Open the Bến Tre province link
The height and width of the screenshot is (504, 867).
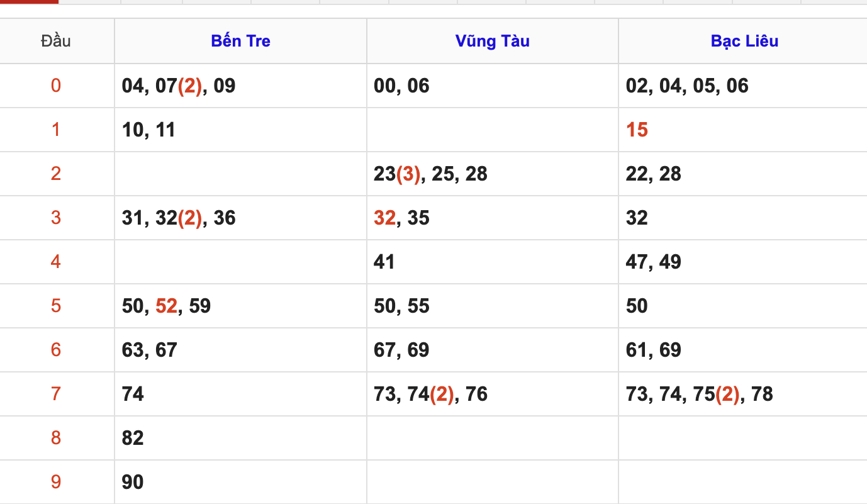[x=240, y=42]
